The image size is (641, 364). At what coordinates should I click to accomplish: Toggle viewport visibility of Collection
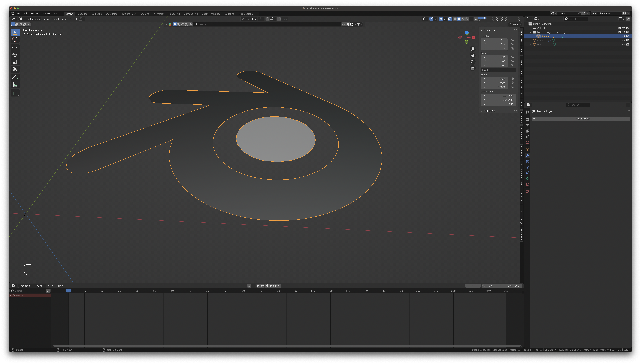tap(623, 28)
